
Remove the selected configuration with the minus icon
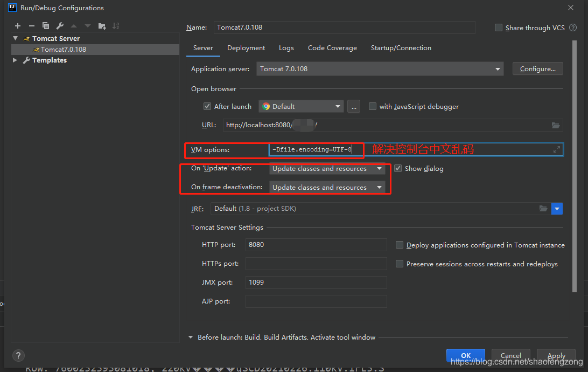coord(31,26)
